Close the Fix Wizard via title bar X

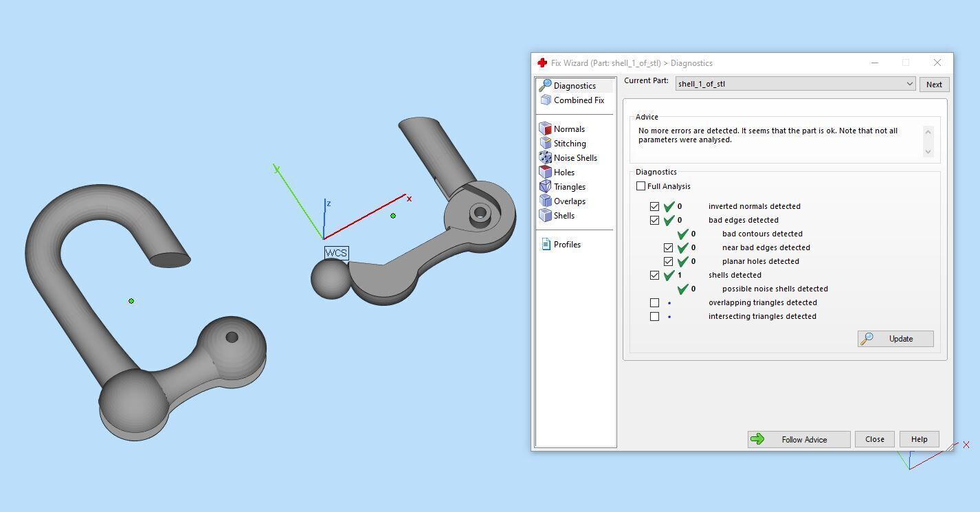point(937,63)
